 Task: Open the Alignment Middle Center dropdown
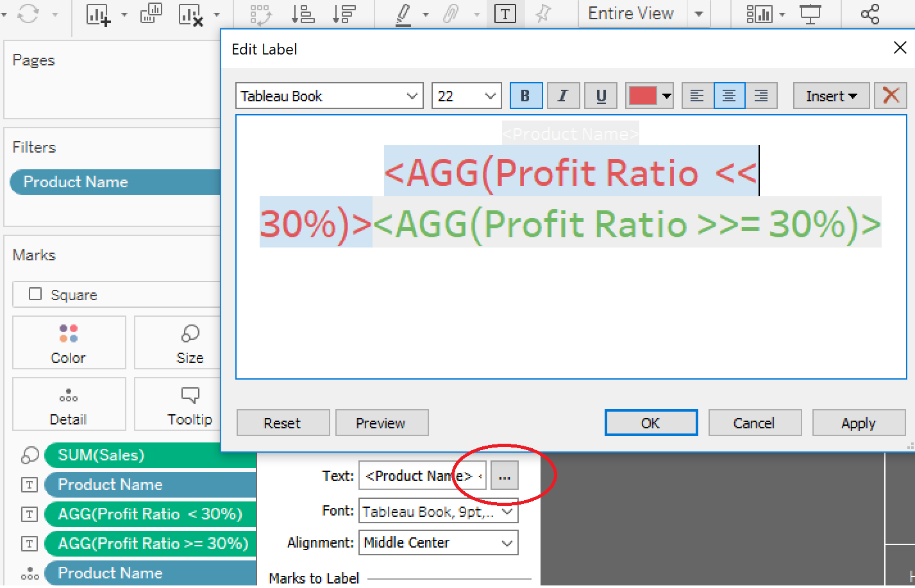(439, 542)
